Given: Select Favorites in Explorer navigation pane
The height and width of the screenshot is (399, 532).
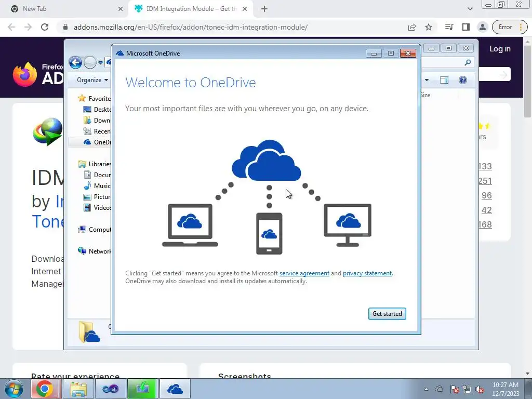Looking at the screenshot, I should (x=94, y=98).
